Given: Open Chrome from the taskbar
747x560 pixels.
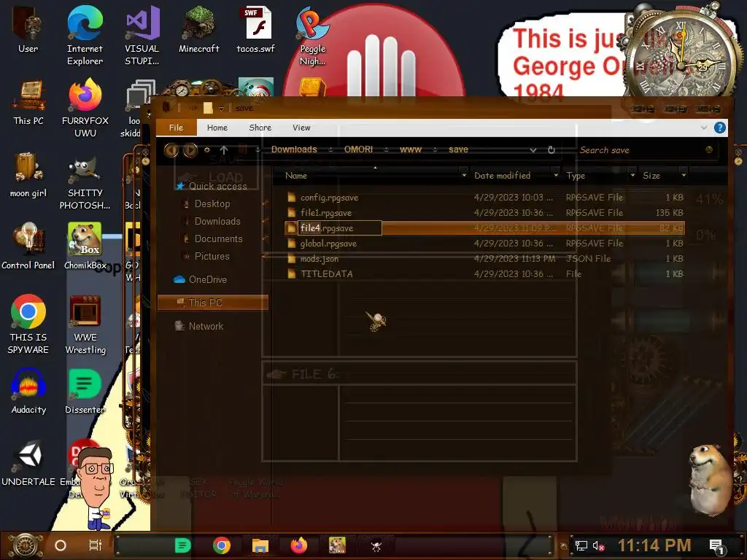Looking at the screenshot, I should pos(222,545).
